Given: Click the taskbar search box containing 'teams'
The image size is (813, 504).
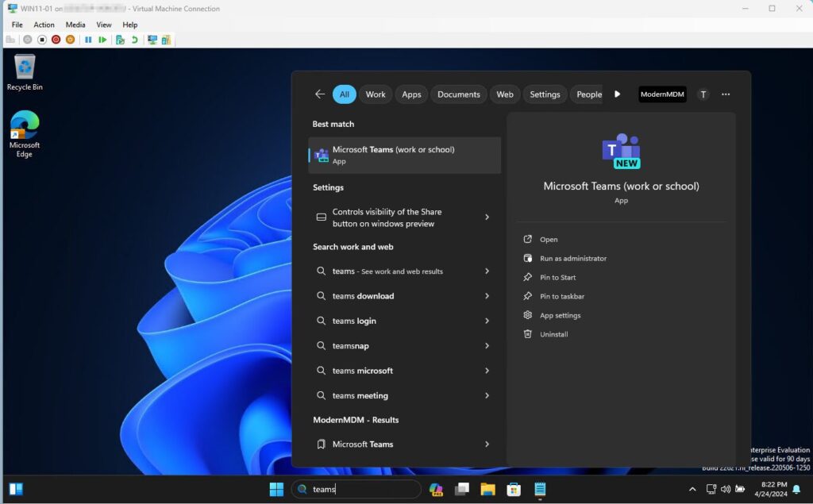Looking at the screenshot, I should point(357,489).
